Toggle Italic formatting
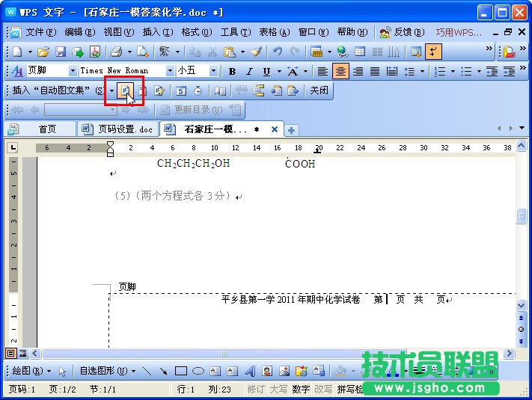The width and height of the screenshot is (532, 400). pos(249,71)
